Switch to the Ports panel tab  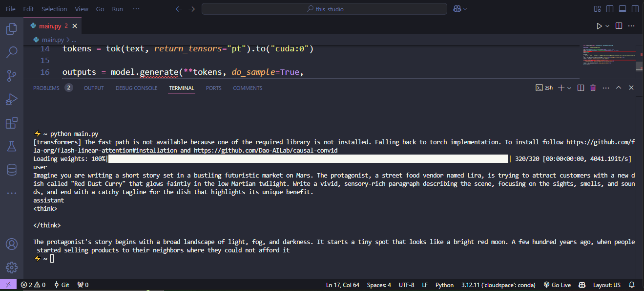pos(213,88)
